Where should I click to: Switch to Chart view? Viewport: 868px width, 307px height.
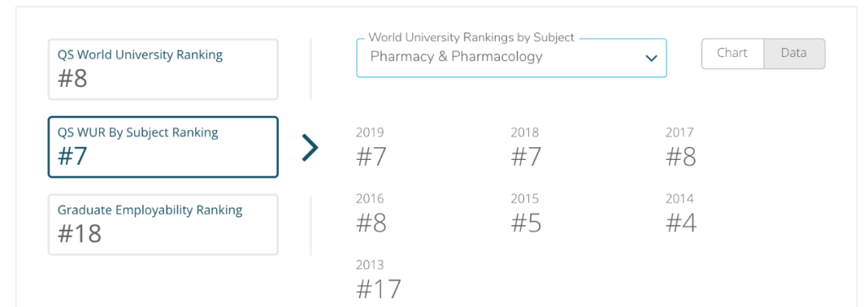click(x=732, y=54)
